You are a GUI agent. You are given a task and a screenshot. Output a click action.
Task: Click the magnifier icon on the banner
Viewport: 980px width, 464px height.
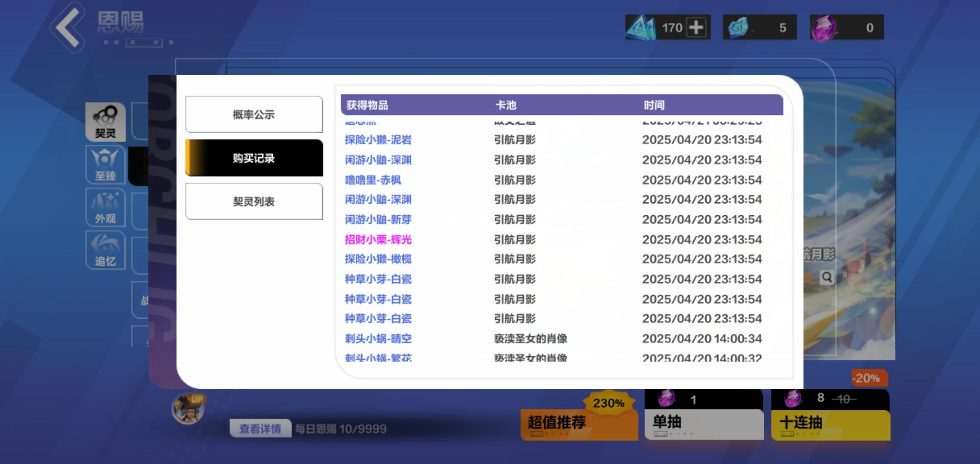pyautogui.click(x=827, y=278)
